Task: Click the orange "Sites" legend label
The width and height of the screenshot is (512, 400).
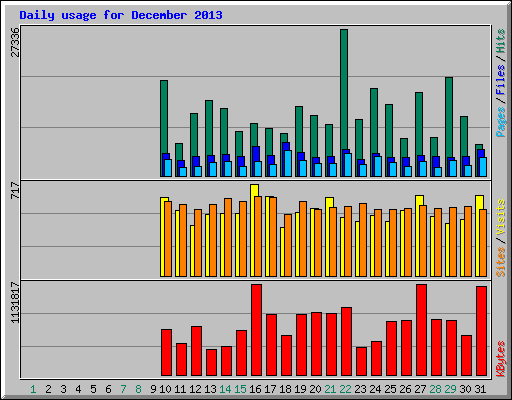Action: (x=501, y=262)
